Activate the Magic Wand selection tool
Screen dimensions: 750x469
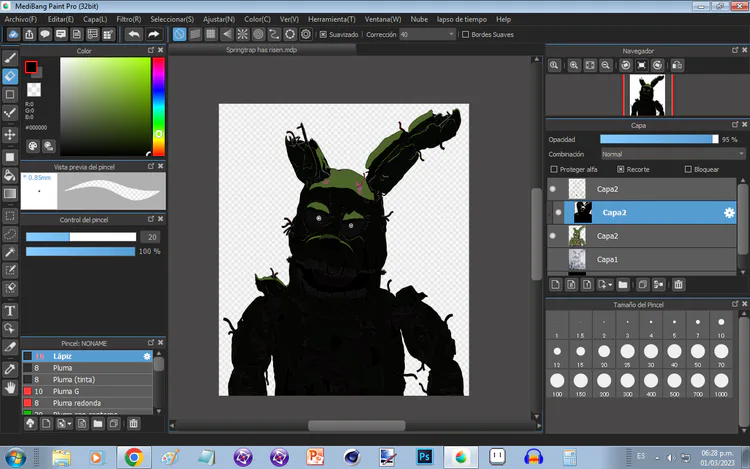10,252
